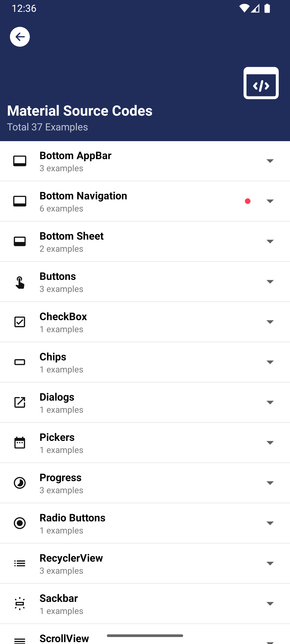The height and width of the screenshot is (644, 290).
Task: Open the ScrollView entry
Action: (x=145, y=634)
